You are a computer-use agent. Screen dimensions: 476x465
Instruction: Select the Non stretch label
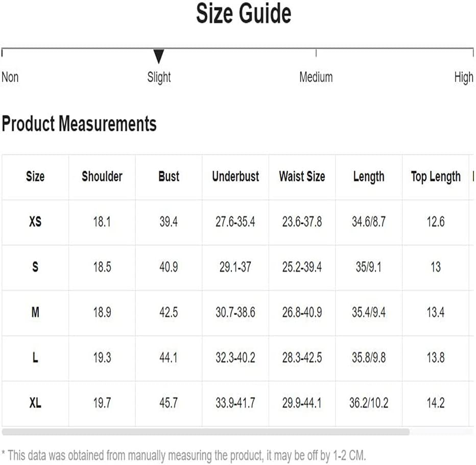(10, 77)
